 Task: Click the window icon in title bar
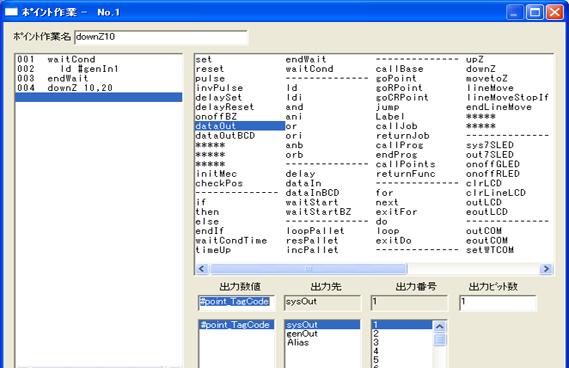click(x=11, y=12)
